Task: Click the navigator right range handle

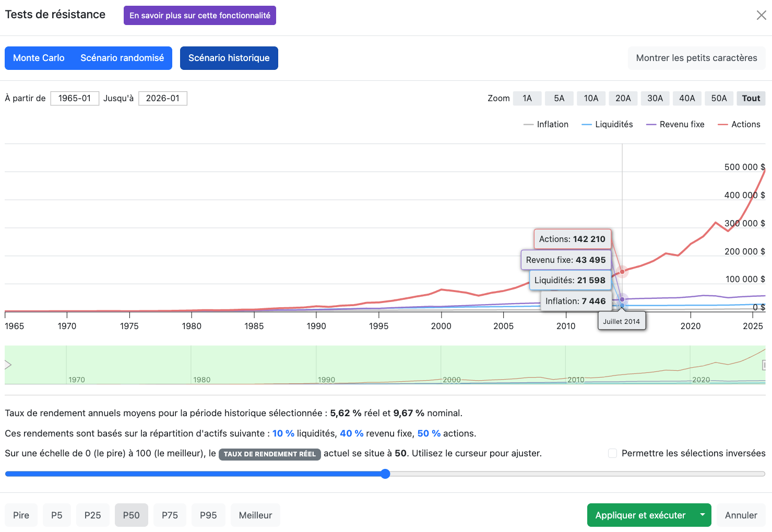Action: tap(764, 365)
